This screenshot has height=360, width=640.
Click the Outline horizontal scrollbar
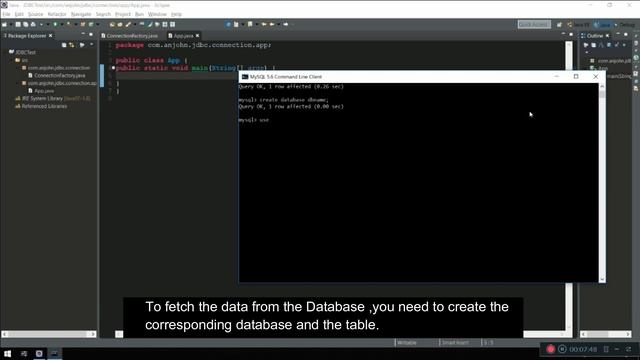coord(606,334)
